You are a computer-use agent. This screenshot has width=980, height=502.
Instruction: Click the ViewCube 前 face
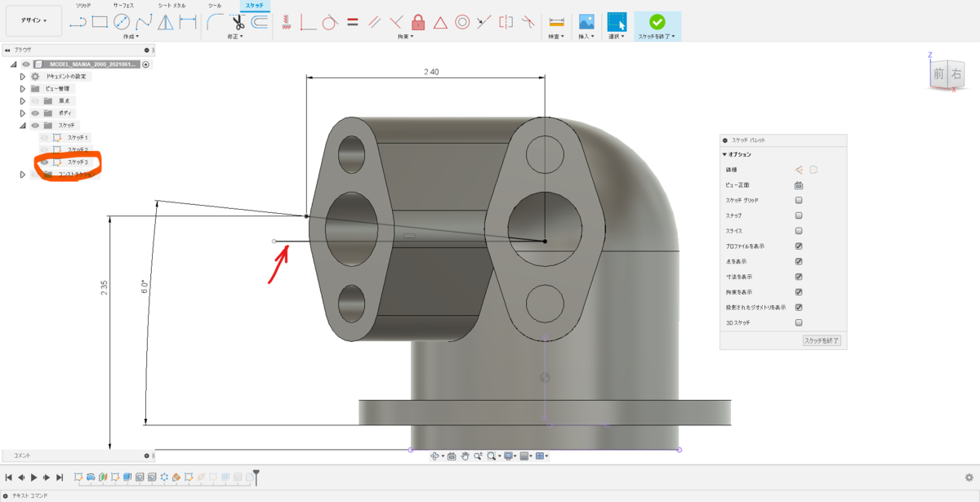[938, 74]
